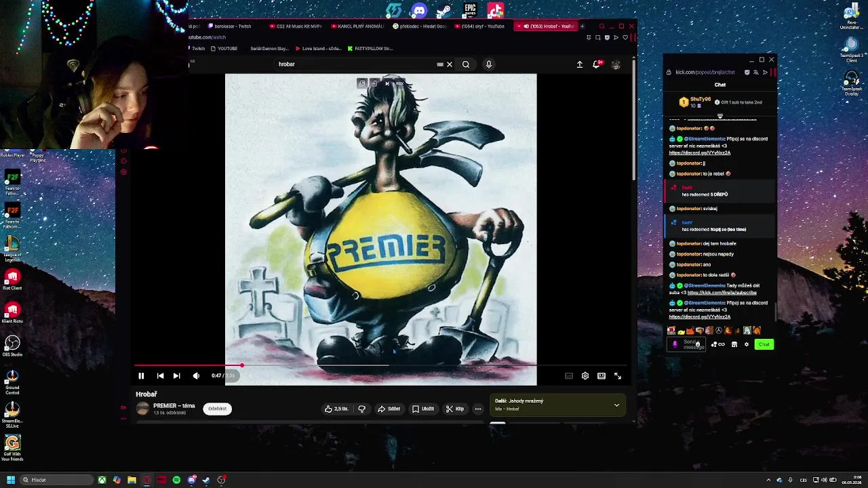Pause the YouTube video
This screenshot has height=488, width=868.
141,375
